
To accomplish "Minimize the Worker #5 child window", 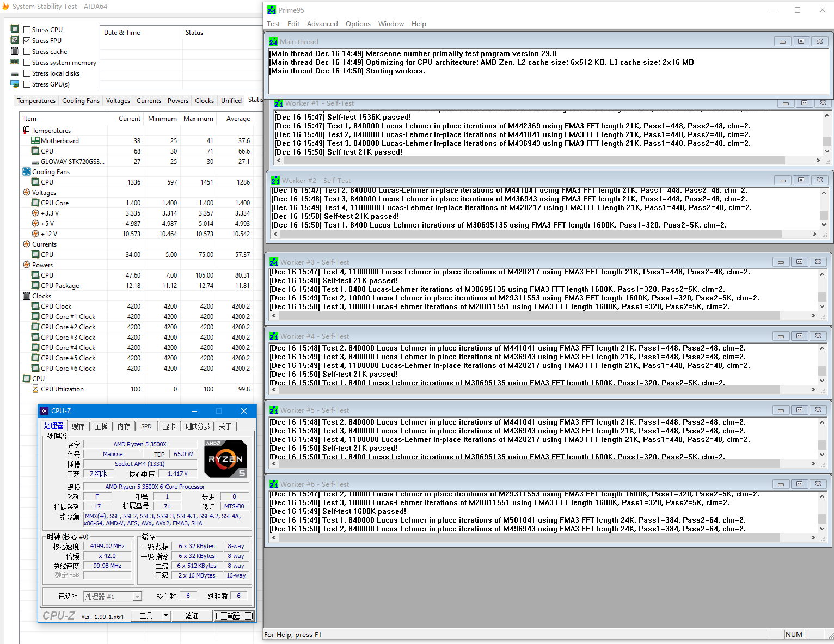I will tap(781, 410).
